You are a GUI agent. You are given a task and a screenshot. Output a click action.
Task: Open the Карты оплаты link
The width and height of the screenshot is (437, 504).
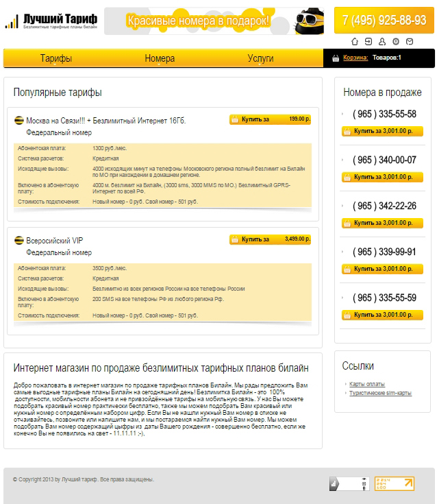(x=367, y=384)
